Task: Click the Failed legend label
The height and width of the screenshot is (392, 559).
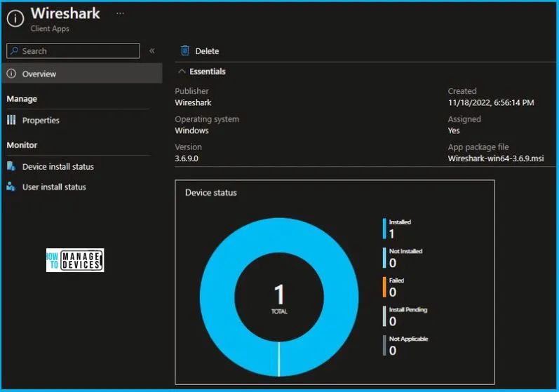Action: (396, 281)
